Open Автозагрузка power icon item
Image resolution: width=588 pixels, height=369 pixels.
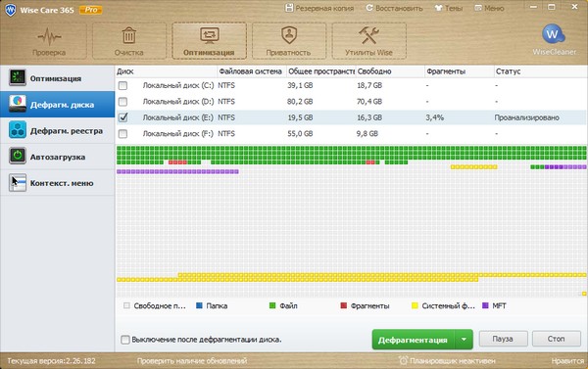pyautogui.click(x=18, y=157)
